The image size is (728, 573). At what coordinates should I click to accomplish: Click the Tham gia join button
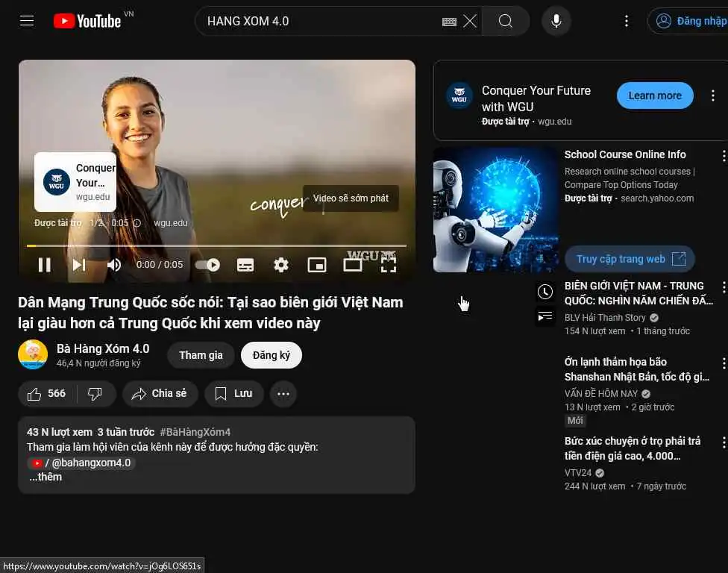pos(201,355)
